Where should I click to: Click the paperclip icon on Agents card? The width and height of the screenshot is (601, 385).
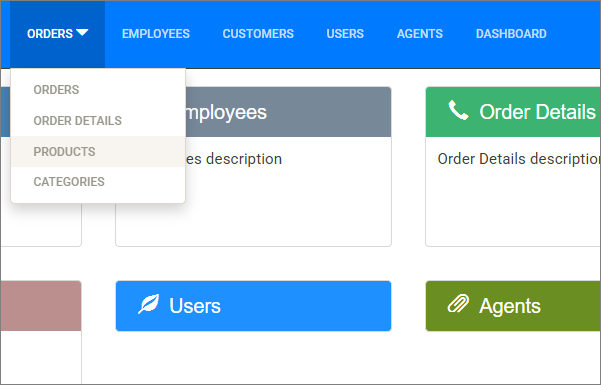click(458, 304)
